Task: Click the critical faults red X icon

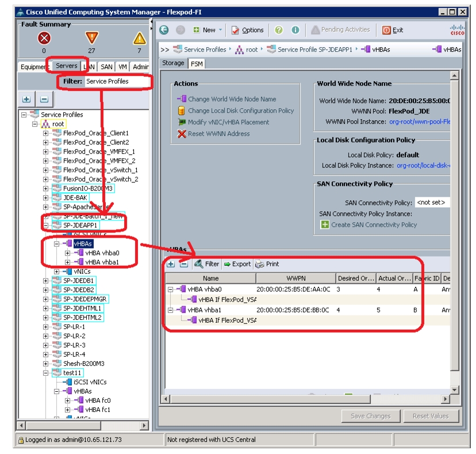Action: [x=44, y=39]
